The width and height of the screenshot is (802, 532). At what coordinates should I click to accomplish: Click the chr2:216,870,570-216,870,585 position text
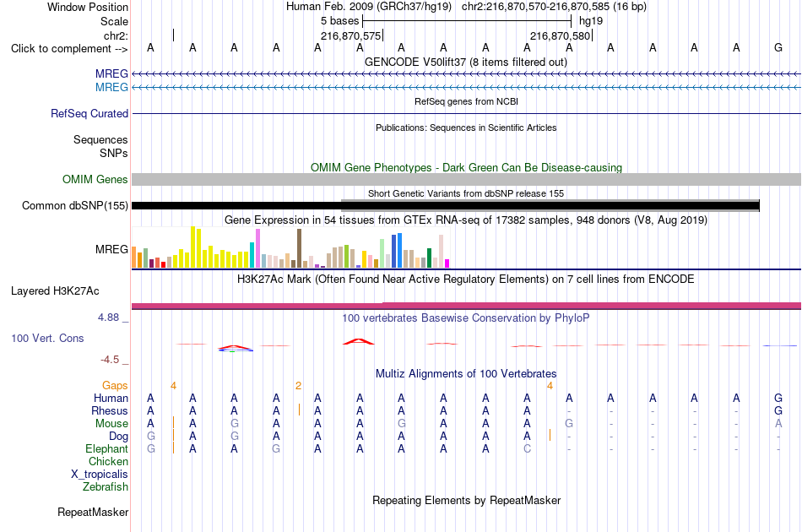(554, 7)
